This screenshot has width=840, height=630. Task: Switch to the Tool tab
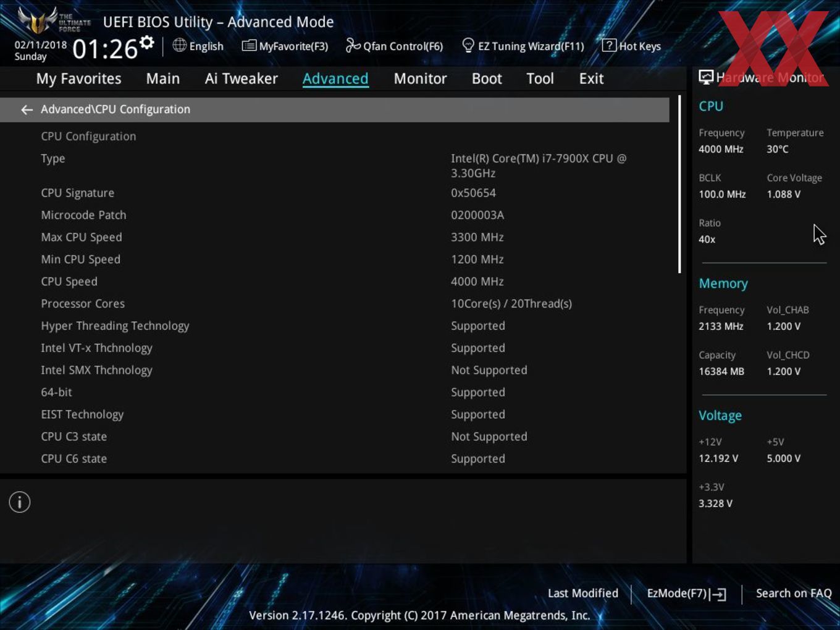click(540, 78)
